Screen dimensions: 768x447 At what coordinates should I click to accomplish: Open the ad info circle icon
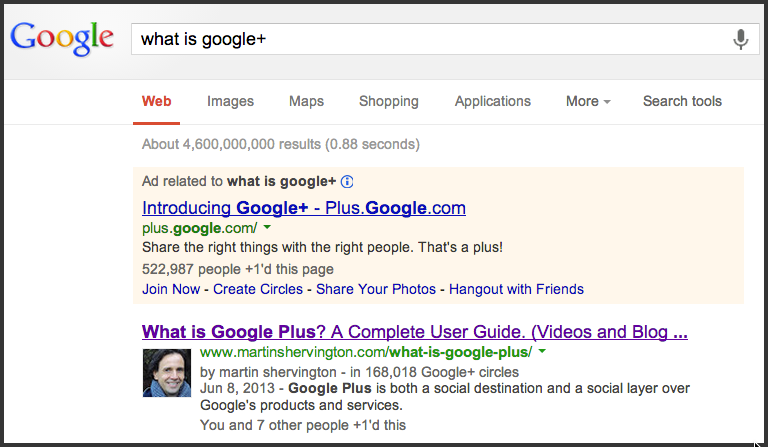click(x=347, y=182)
